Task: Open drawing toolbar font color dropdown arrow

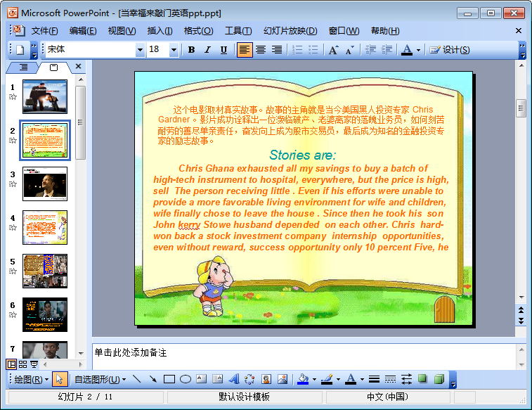Action: click(362, 380)
